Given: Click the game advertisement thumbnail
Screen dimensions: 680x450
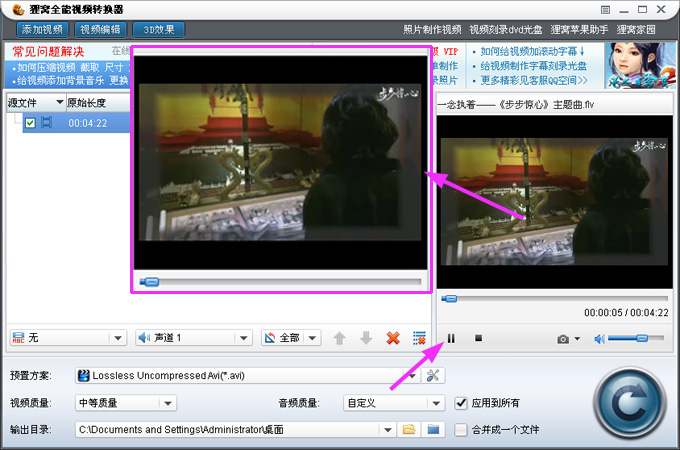Looking at the screenshot, I should click(640, 65).
